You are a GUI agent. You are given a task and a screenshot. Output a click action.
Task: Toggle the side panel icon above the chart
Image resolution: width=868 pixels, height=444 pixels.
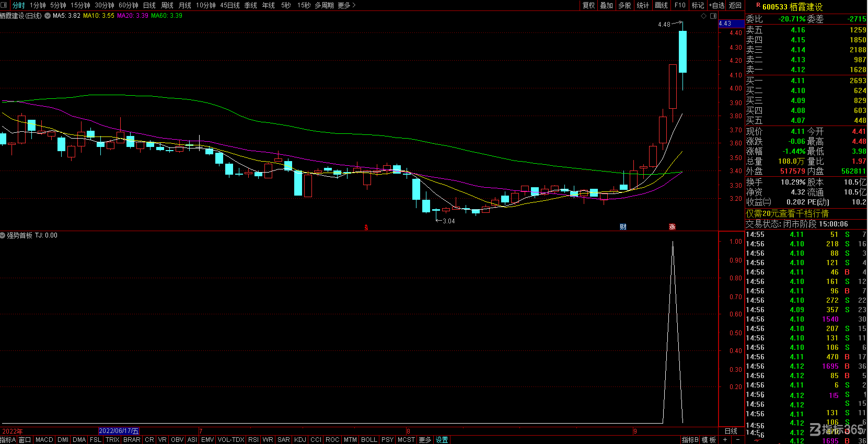coord(713,16)
